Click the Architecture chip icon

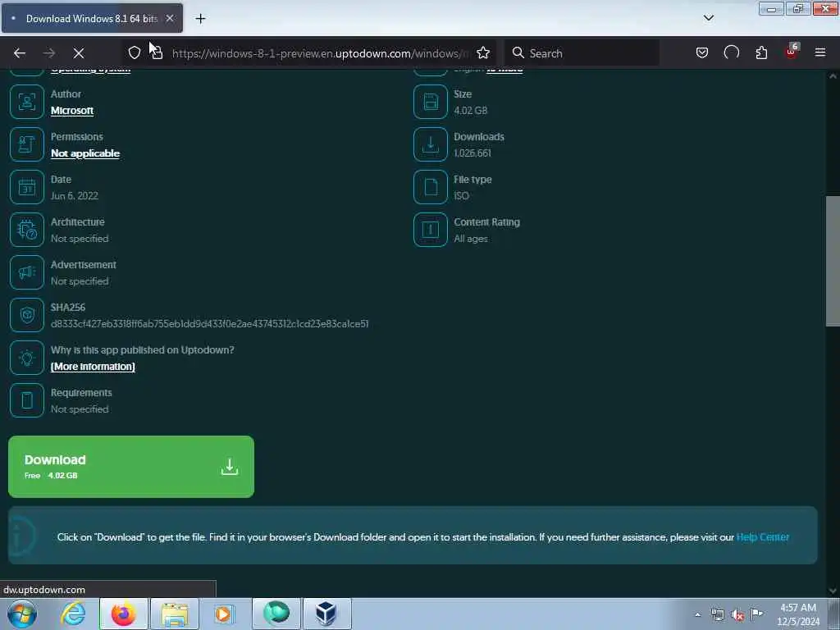point(27,230)
